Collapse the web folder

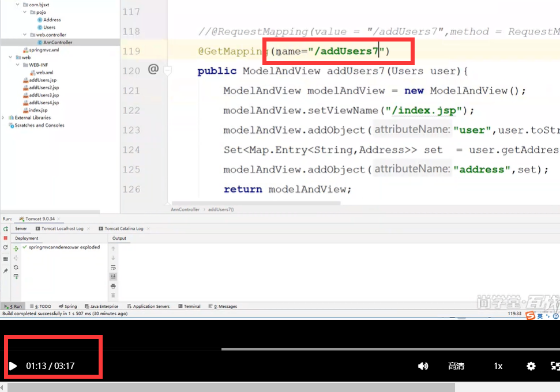(10, 57)
